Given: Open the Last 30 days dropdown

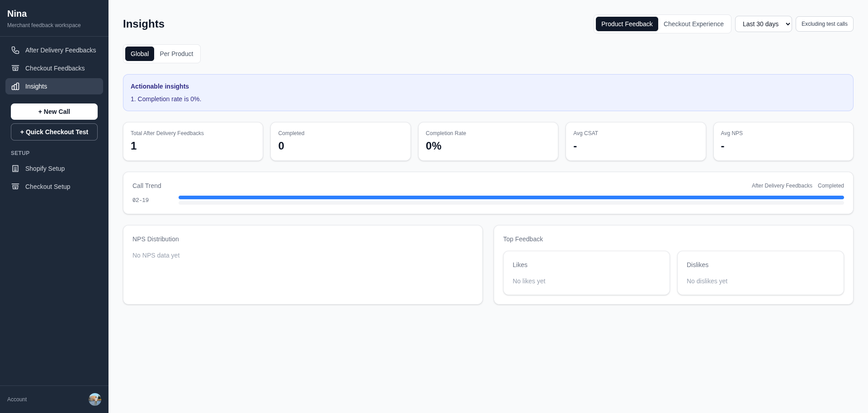Looking at the screenshot, I should pos(763,24).
